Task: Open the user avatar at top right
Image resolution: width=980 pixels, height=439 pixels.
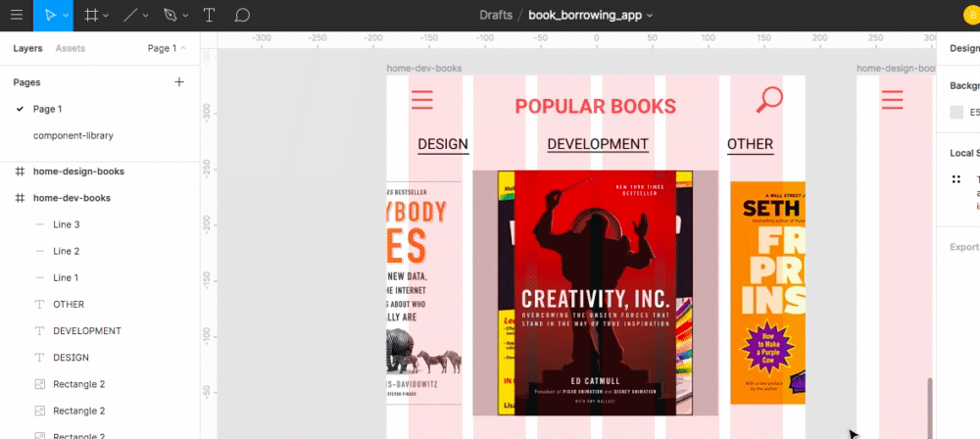Action: [x=971, y=15]
